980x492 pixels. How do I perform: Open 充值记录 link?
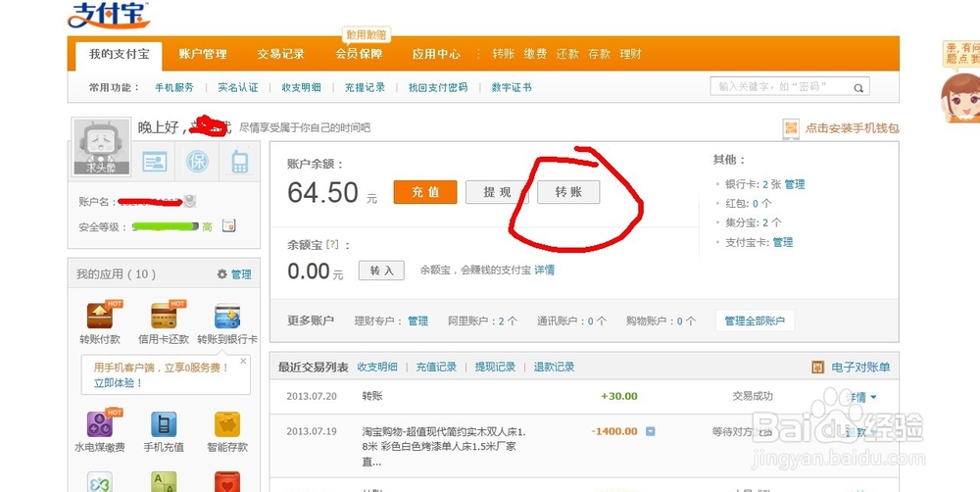pyautogui.click(x=436, y=367)
